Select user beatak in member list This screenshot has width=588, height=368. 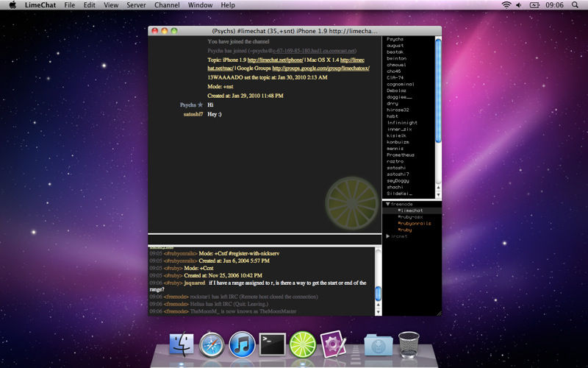point(395,52)
